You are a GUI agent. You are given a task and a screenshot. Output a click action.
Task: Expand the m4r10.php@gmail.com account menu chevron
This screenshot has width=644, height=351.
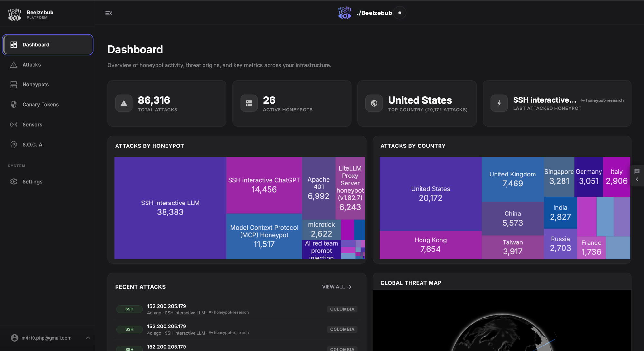(88, 338)
